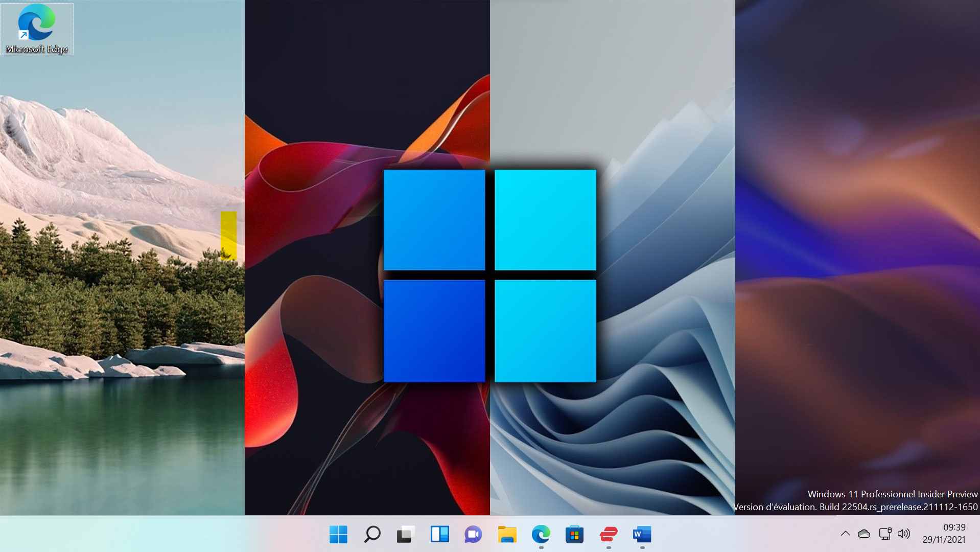Launch Teams Chat from the taskbar
Screen dimensions: 980x552
[473, 535]
